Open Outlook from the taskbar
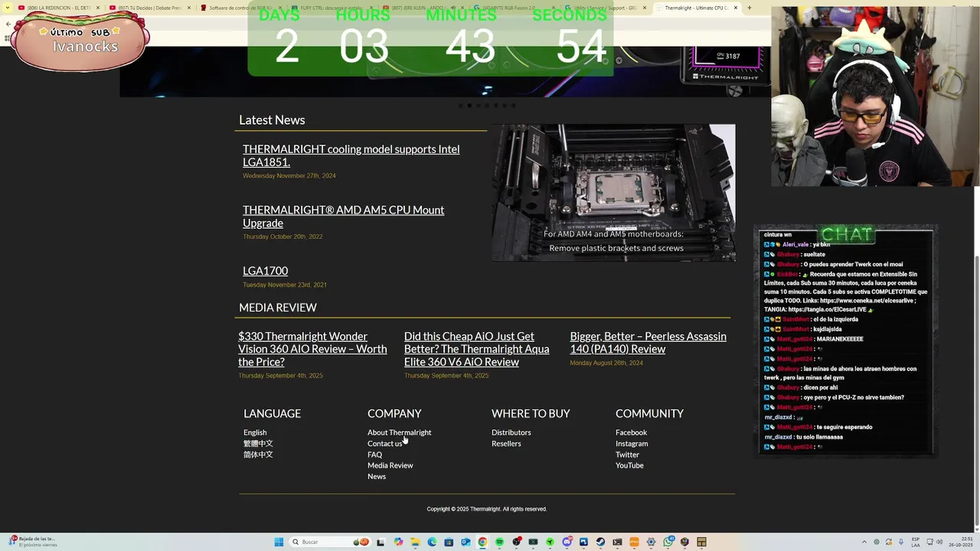Screen dimensions: 980x551 (x=465, y=542)
